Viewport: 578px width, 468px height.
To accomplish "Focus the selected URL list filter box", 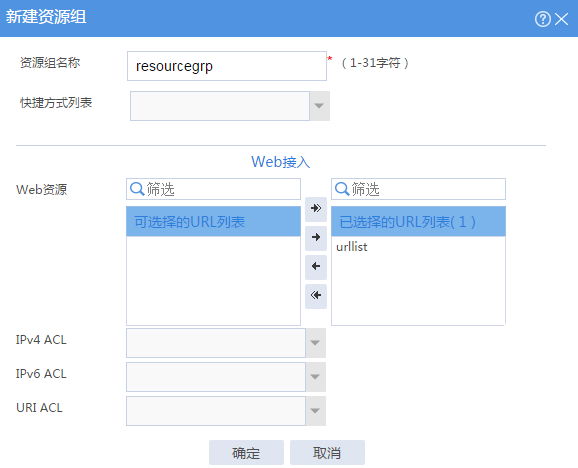I will point(418,189).
